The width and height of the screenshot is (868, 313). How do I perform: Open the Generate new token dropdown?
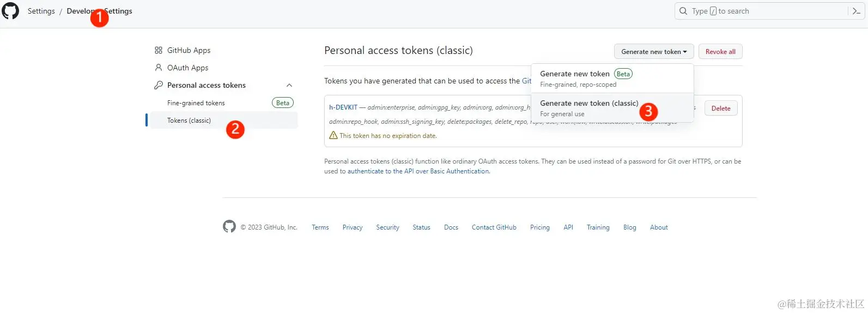click(x=654, y=52)
